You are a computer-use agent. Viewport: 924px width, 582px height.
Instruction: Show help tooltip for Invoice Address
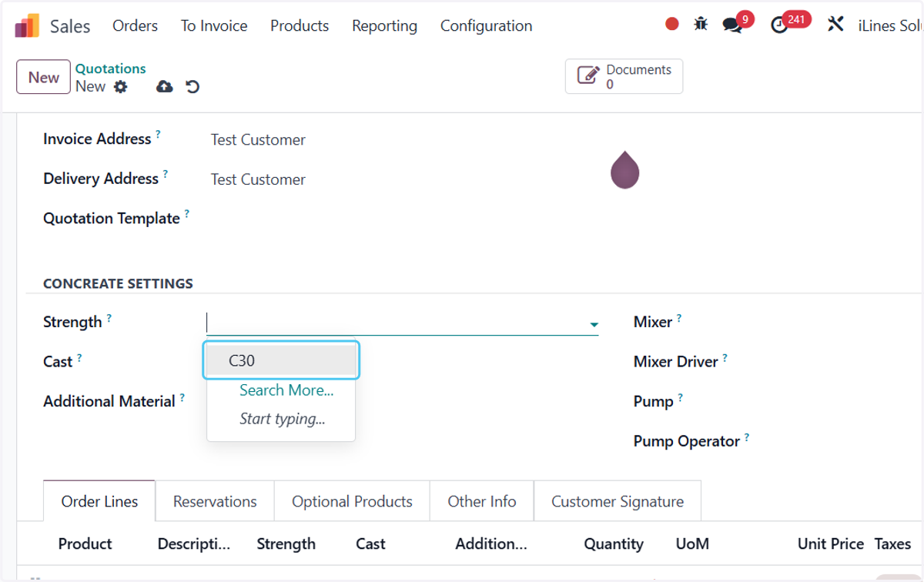pos(158,134)
